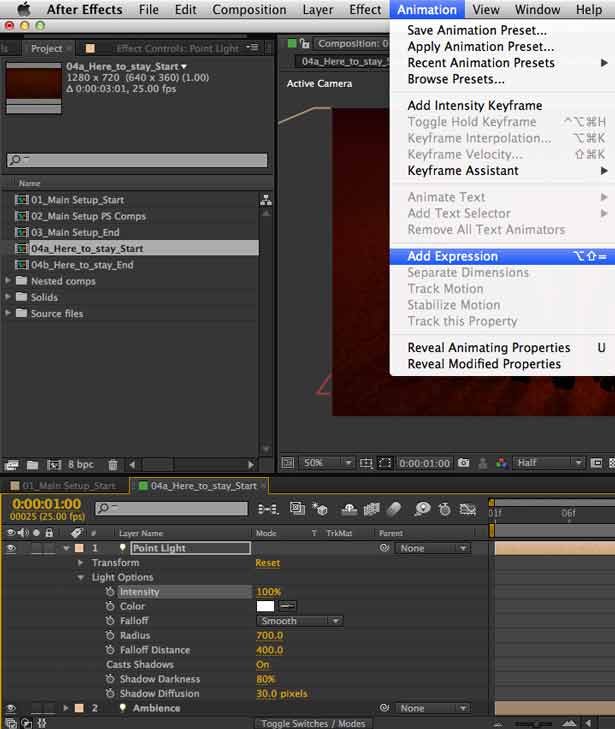Click Casts Shadows On value
The width and height of the screenshot is (615, 729).
click(263, 665)
